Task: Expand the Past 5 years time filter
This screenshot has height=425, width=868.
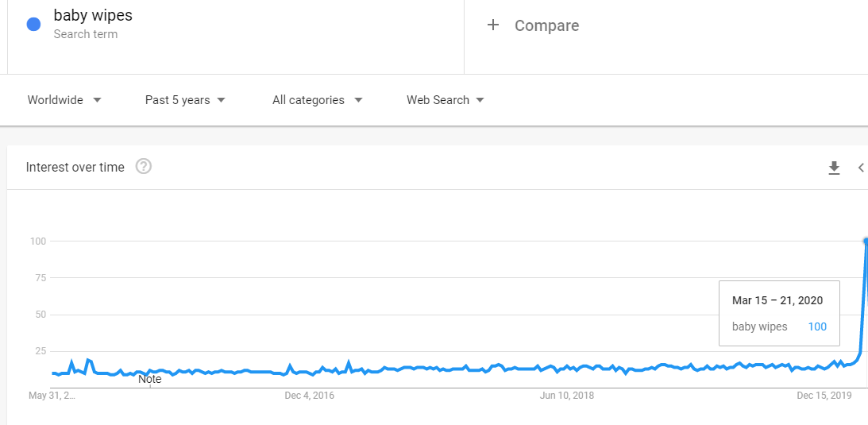Action: [185, 100]
